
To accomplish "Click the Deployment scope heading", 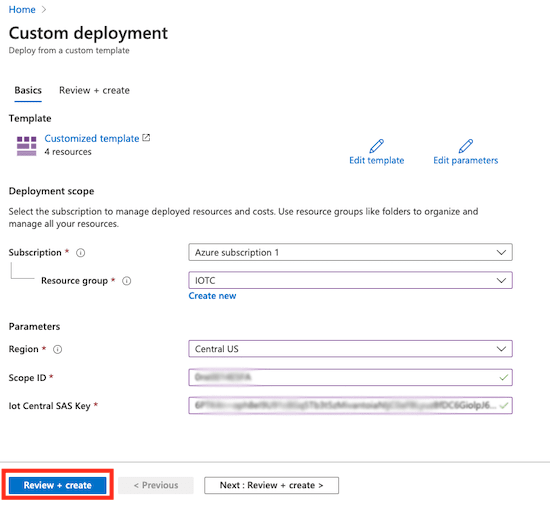I will pos(52,191).
